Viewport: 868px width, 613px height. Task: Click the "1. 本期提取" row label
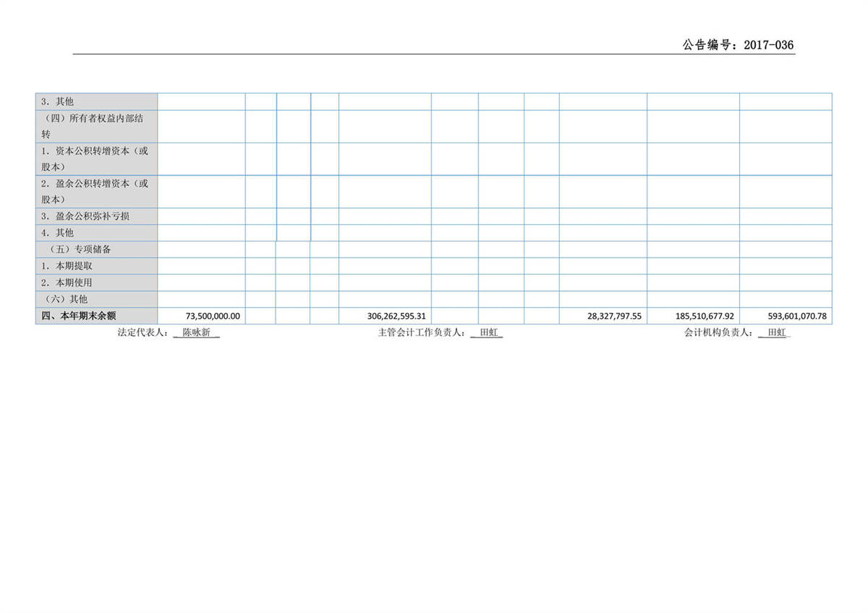point(67,266)
